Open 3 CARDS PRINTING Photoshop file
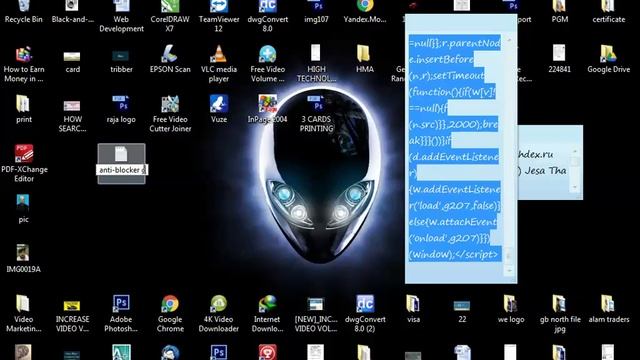Image resolution: width=640 pixels, height=360 pixels. (316, 114)
